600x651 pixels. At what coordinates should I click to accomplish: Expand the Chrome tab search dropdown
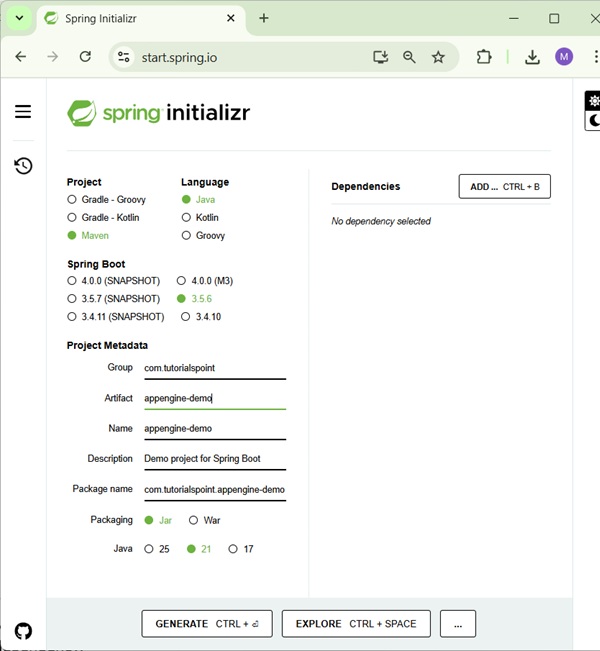[19, 18]
